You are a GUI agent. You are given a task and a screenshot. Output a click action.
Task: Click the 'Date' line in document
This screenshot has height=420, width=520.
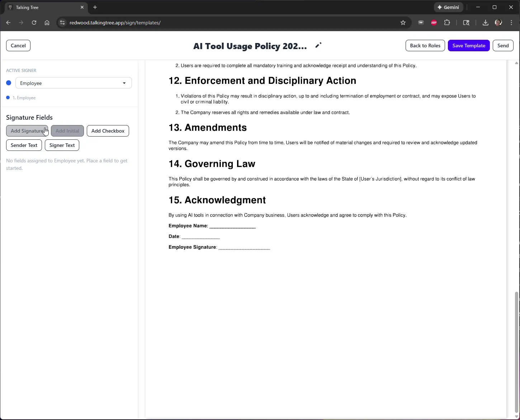coord(194,237)
